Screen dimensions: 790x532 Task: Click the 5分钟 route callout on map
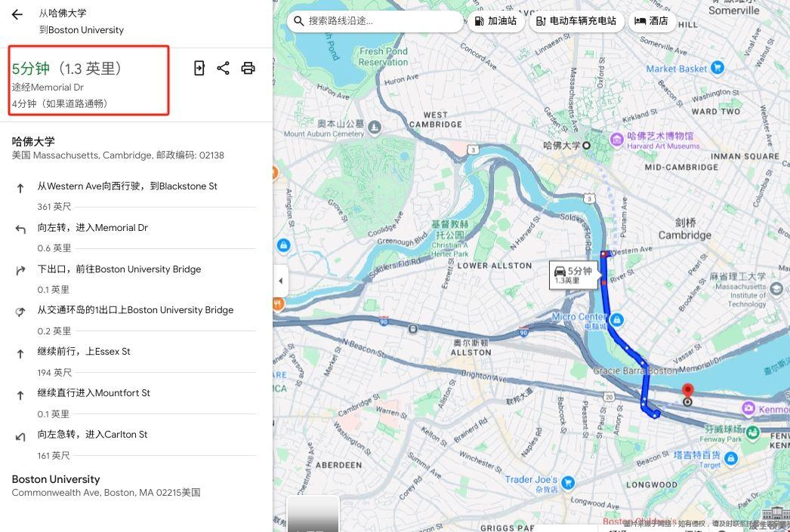[x=572, y=275]
